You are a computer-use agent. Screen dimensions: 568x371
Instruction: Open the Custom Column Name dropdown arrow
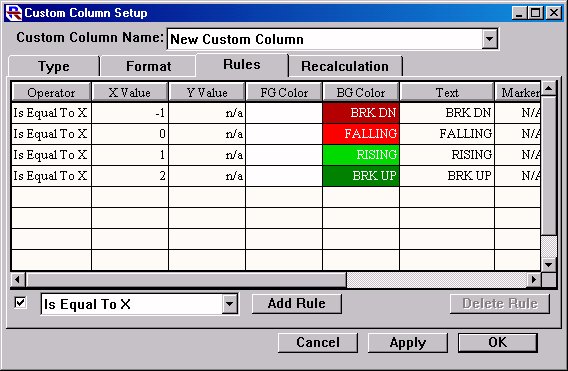[489, 39]
